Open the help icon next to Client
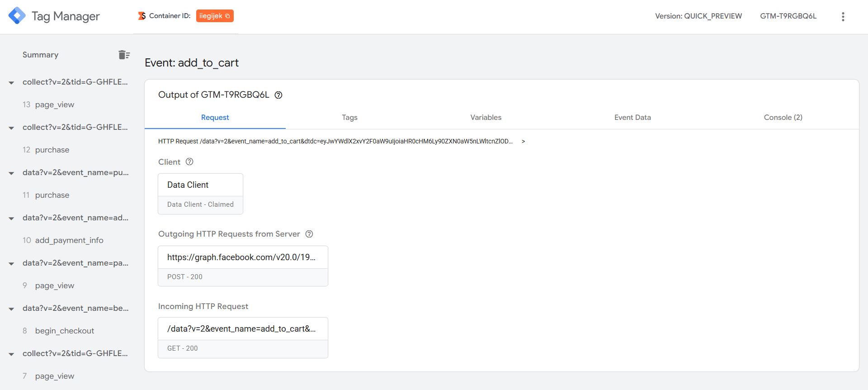This screenshot has width=868, height=390. (189, 162)
